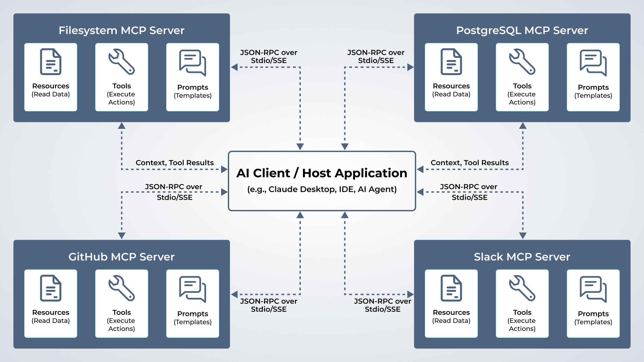Click the Slack server Resources document icon
The height and width of the screenshot is (362, 644).
[451, 288]
